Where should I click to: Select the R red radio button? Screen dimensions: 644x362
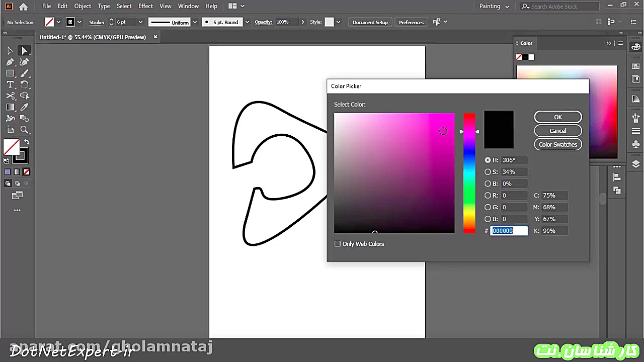pyautogui.click(x=488, y=195)
